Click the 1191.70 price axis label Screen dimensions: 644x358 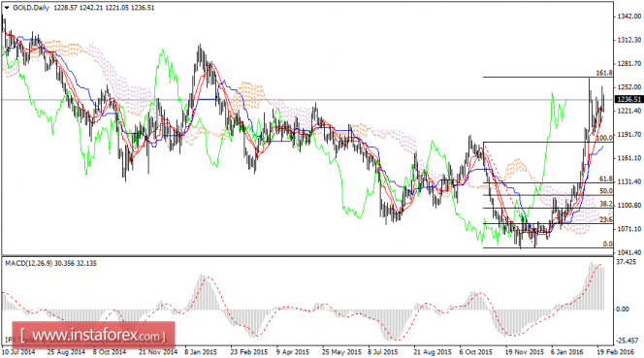[x=628, y=135]
